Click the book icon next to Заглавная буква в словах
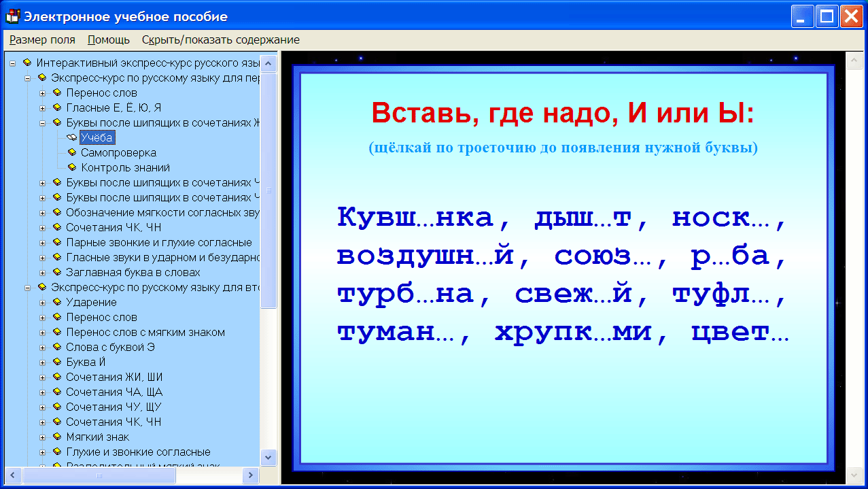 58,272
